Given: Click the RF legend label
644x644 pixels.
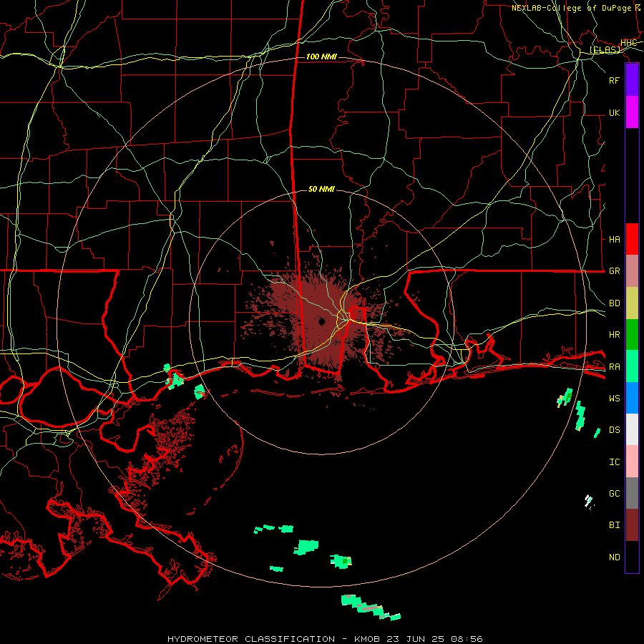Looking at the screenshot, I should pos(614,80).
